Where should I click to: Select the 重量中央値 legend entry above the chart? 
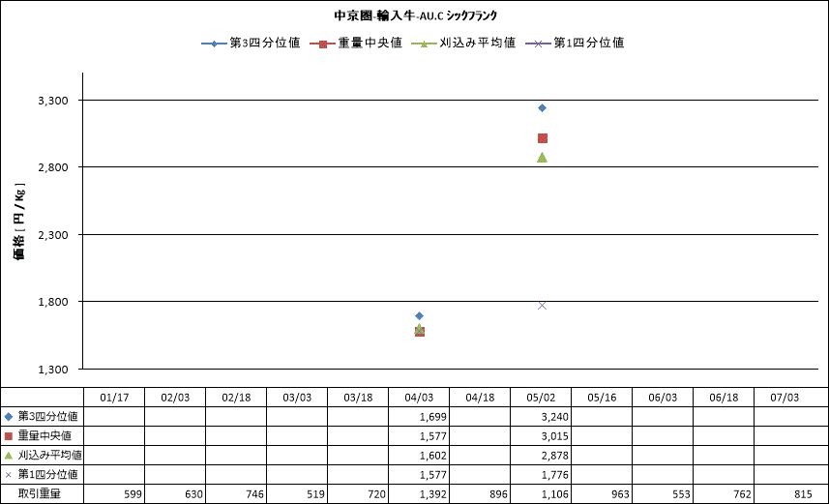[x=356, y=43]
